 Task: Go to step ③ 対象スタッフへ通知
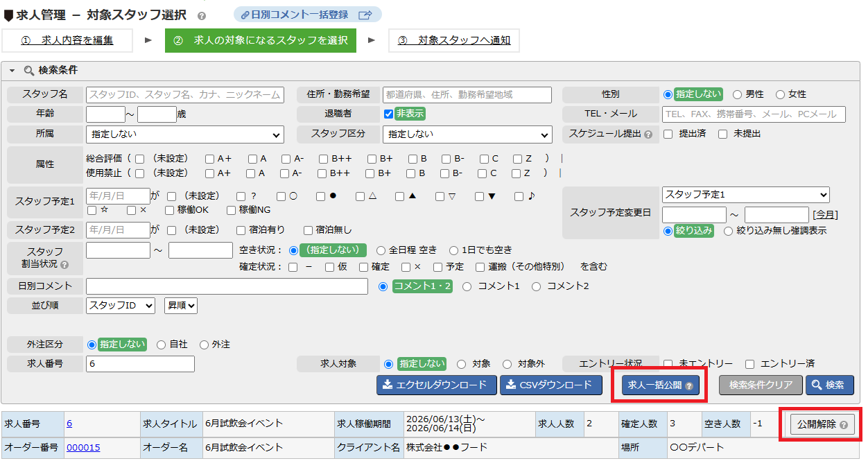[x=454, y=40]
